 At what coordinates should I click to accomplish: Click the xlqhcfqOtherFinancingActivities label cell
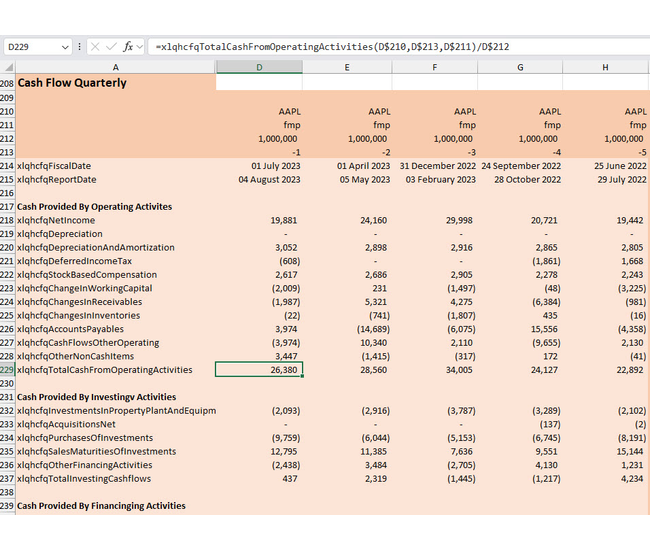[x=116, y=465]
